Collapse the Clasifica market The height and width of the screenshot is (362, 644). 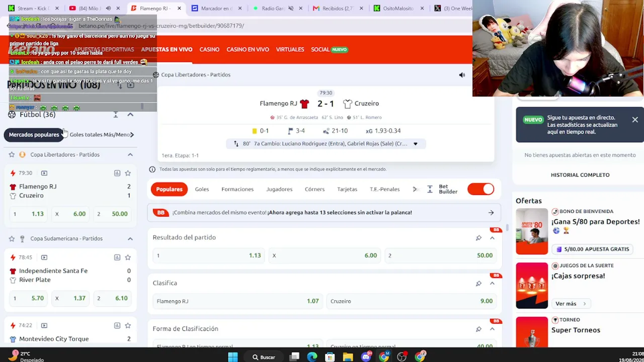click(x=492, y=283)
